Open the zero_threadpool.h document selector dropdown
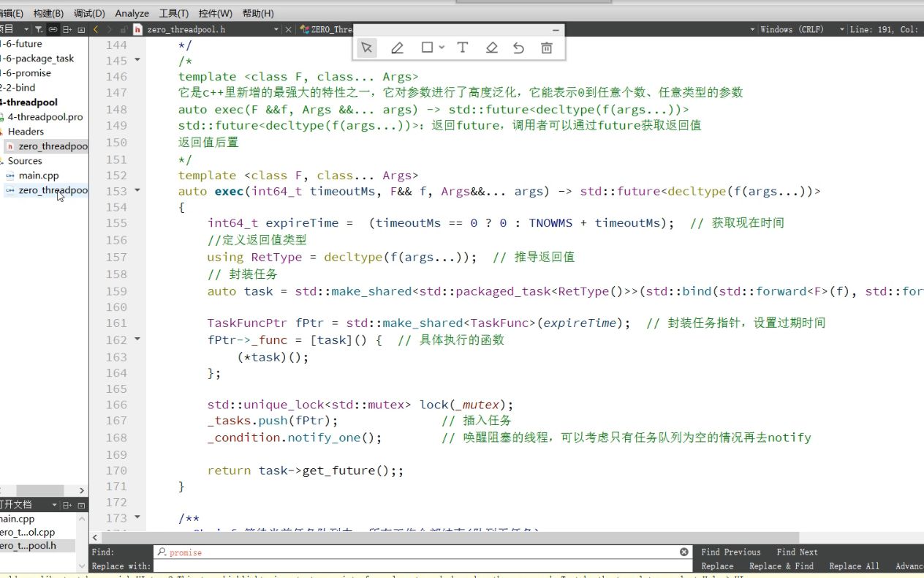This screenshot has height=578, width=924. [276, 29]
